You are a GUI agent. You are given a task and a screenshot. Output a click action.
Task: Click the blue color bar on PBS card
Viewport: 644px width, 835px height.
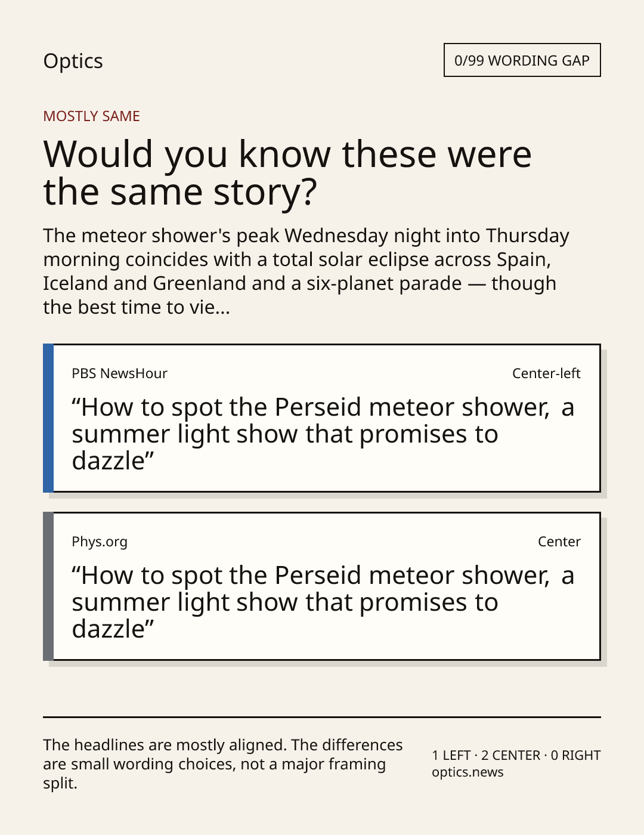point(48,418)
